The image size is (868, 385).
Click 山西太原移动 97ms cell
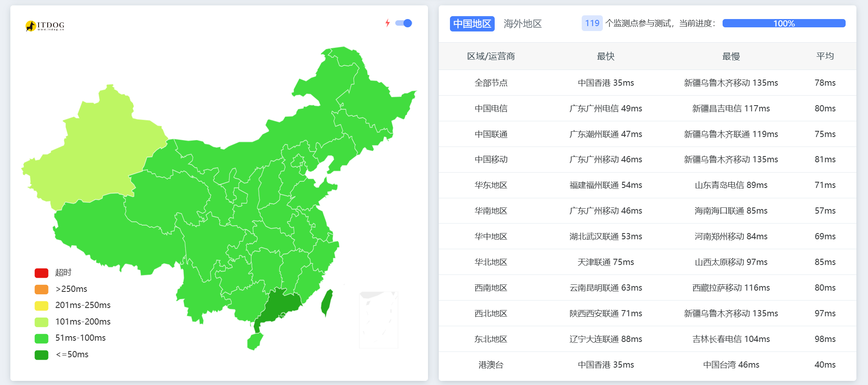tap(731, 262)
